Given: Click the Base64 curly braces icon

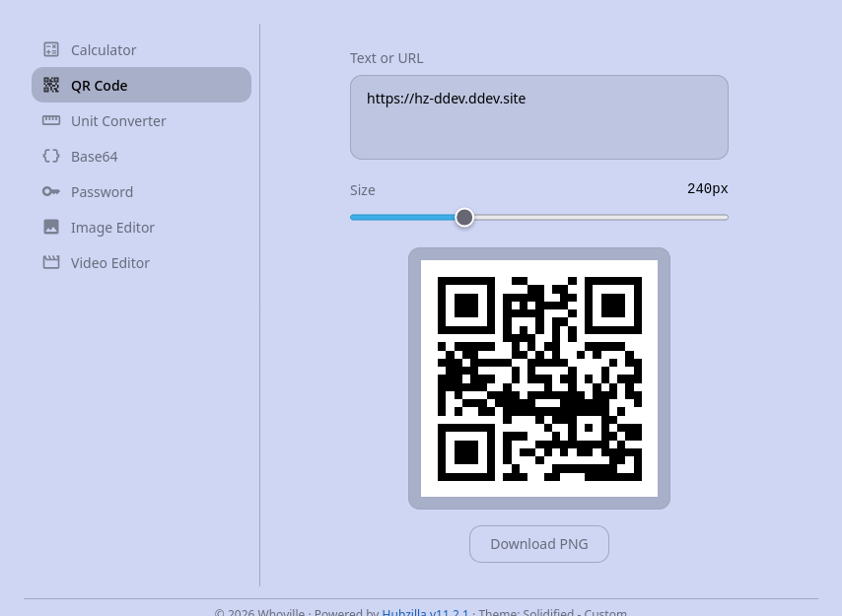Looking at the screenshot, I should [x=51, y=156].
